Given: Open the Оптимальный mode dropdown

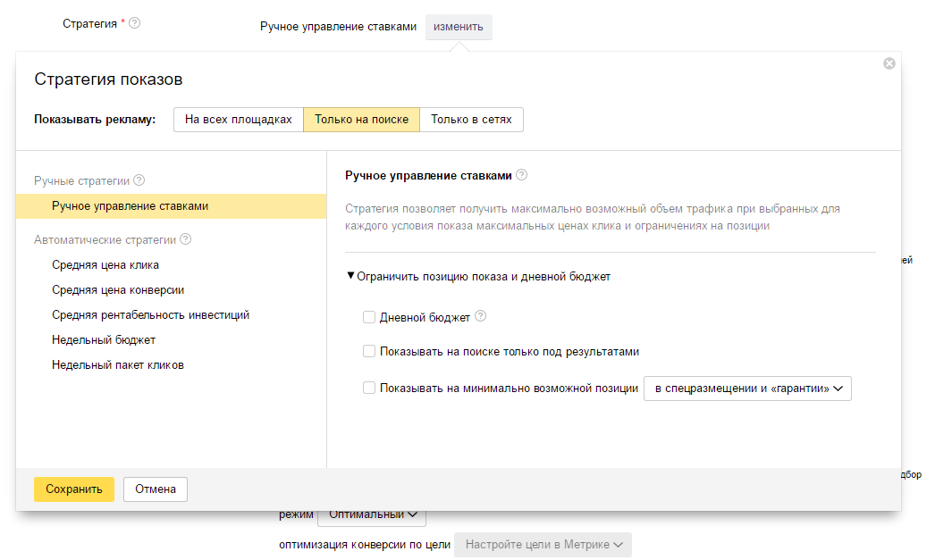Looking at the screenshot, I should (372, 514).
